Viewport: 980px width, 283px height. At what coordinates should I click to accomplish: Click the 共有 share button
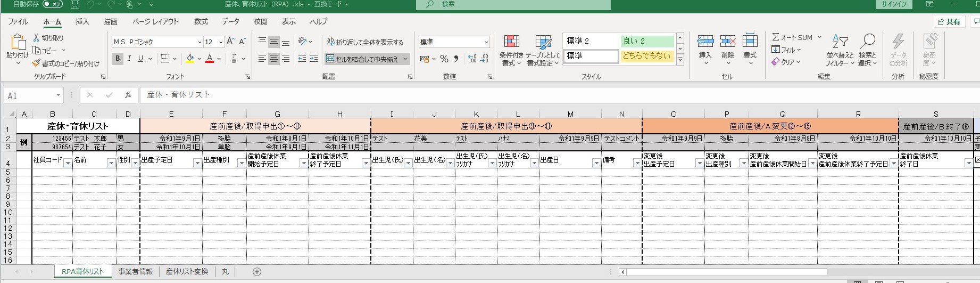(x=949, y=22)
